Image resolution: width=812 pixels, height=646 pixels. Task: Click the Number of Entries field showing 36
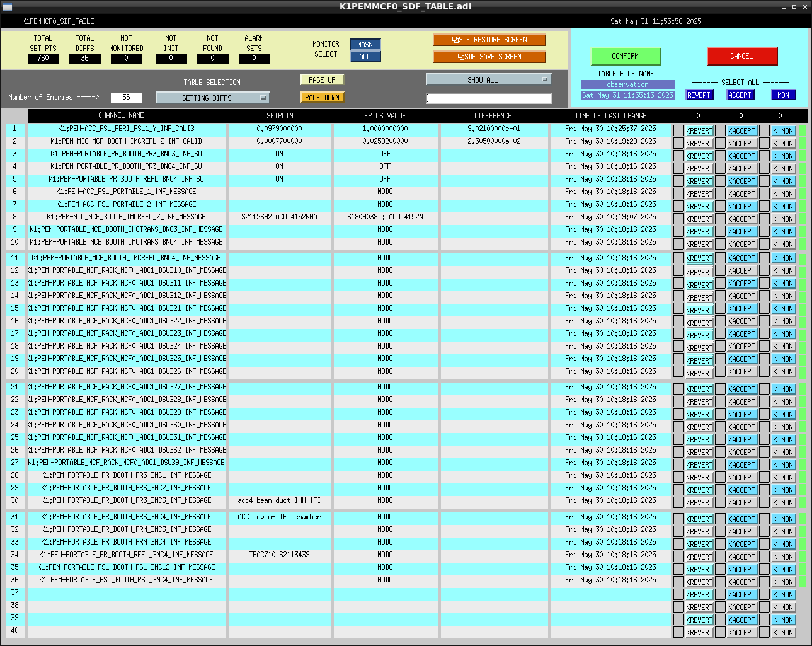126,97
